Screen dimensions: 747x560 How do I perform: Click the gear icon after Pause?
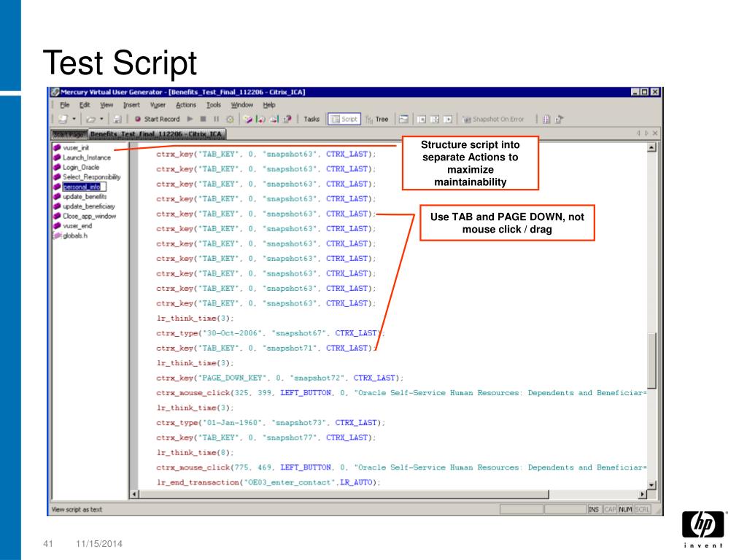230,119
